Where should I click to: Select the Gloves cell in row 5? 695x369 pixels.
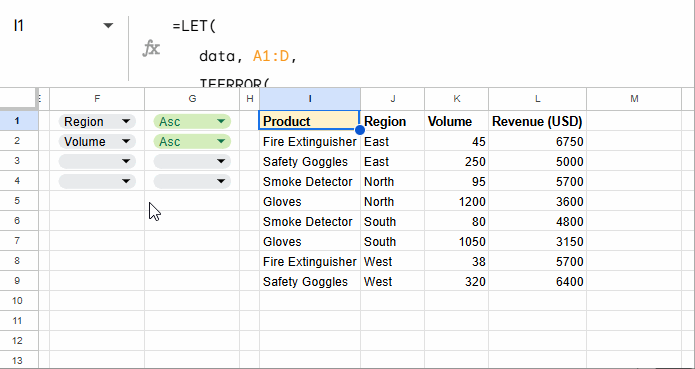click(310, 201)
